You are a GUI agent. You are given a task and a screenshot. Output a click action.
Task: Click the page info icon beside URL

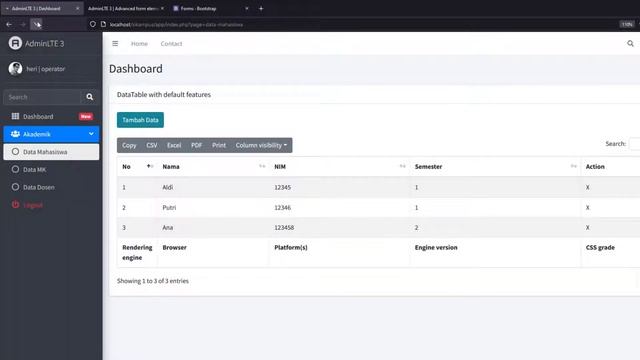click(103, 24)
